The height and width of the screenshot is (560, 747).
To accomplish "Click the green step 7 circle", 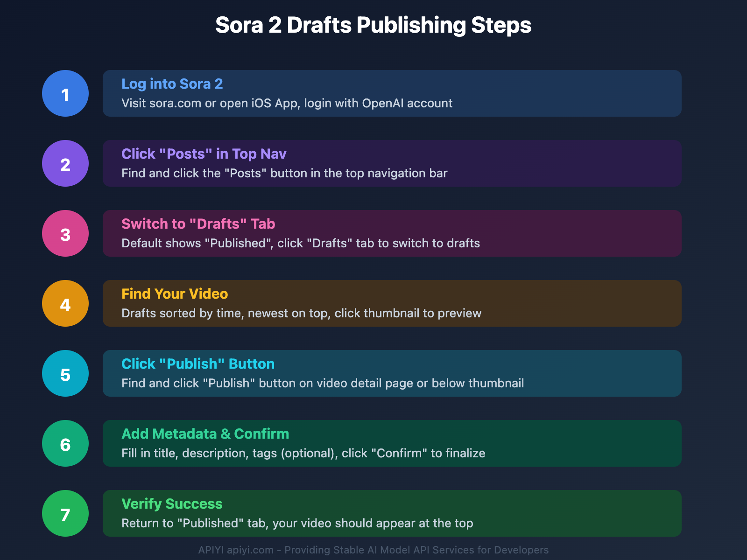I will [65, 513].
